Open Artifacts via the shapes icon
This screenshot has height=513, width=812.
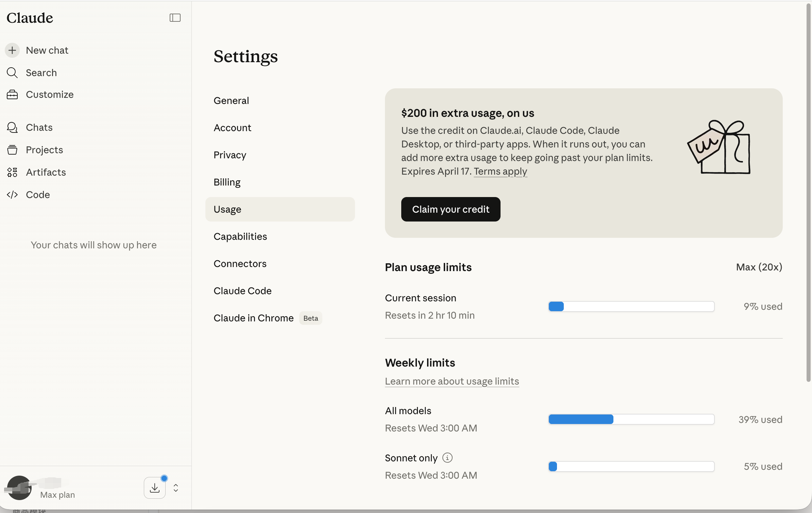[12, 172]
